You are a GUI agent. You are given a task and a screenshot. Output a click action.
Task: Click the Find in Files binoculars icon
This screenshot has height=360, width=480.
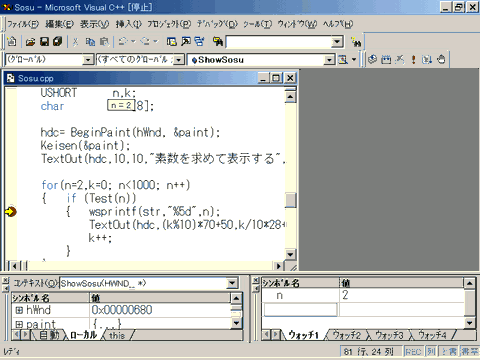coord(218,42)
